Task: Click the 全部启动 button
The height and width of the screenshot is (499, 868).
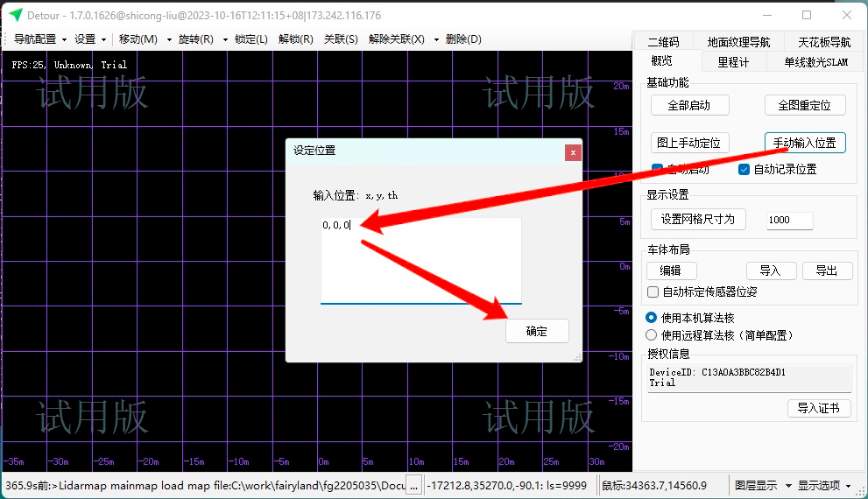Action: click(x=688, y=105)
